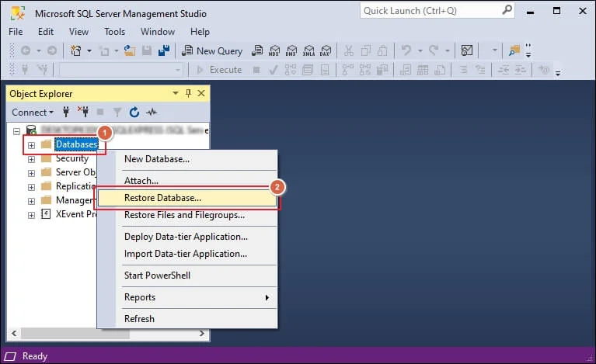The height and width of the screenshot is (364, 596).
Task: Choose Start PowerShell from context menu
Action: (188, 276)
